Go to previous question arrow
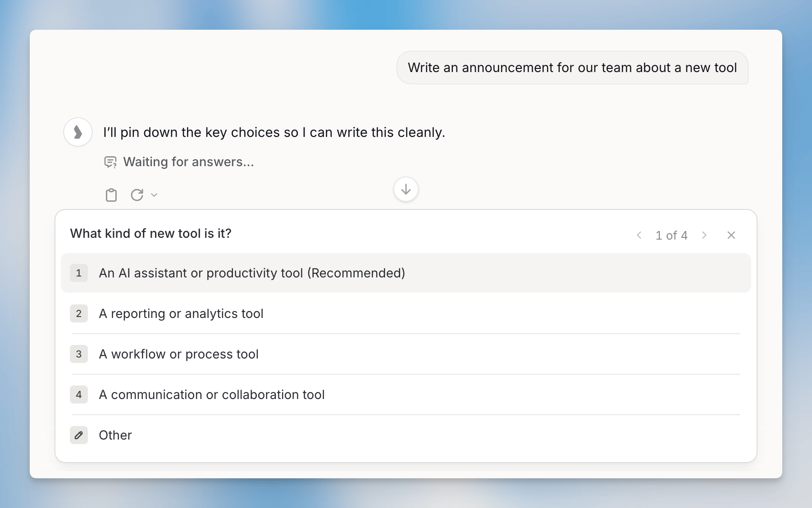 coord(639,235)
